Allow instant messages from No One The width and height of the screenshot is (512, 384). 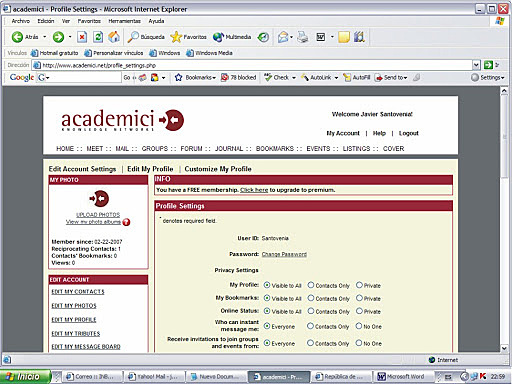(359, 326)
